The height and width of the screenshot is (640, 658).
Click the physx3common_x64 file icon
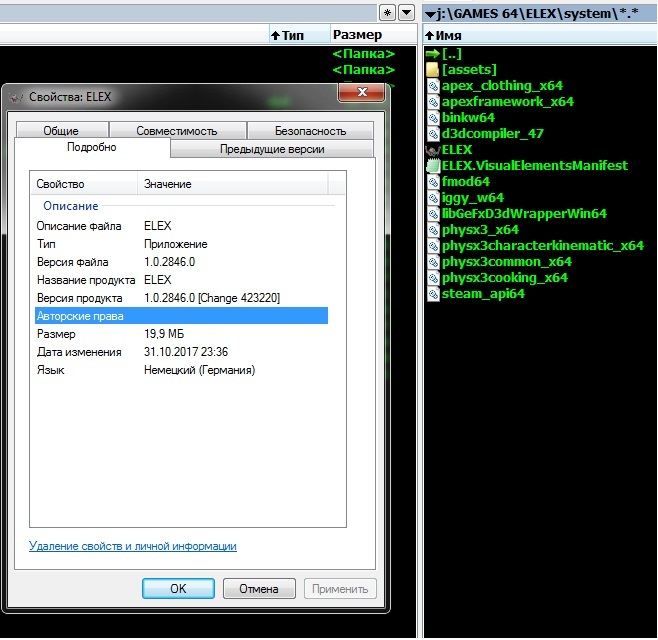(433, 262)
